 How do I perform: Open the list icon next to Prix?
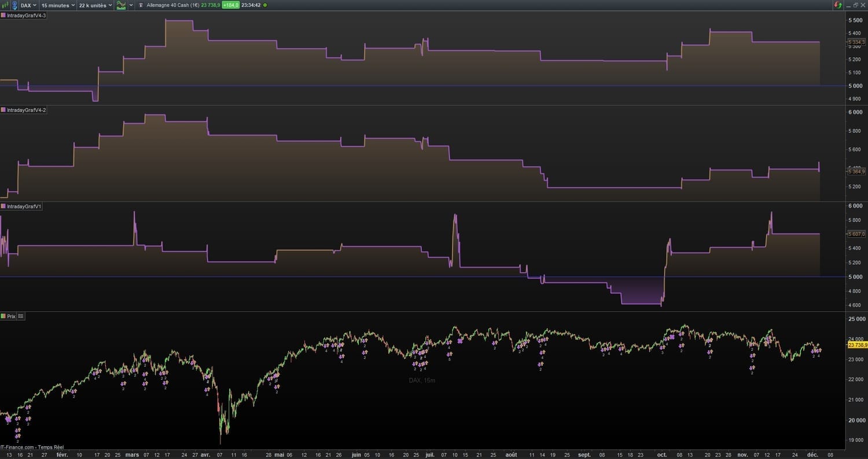(21, 316)
